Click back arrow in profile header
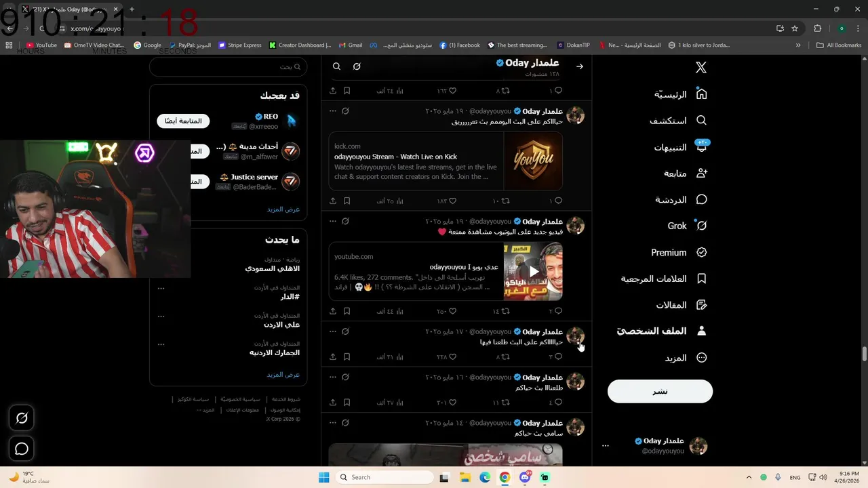Screen dimensions: 868x488 (580, 66)
